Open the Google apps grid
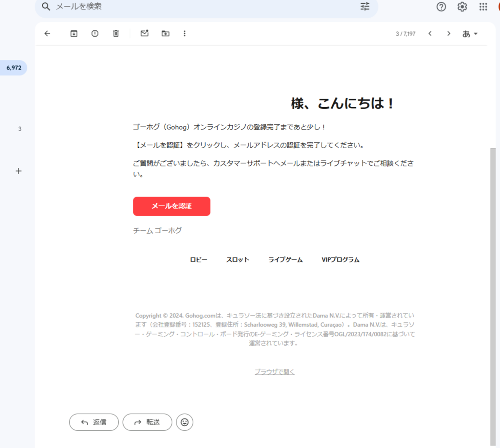The height and width of the screenshot is (448, 500). [483, 7]
